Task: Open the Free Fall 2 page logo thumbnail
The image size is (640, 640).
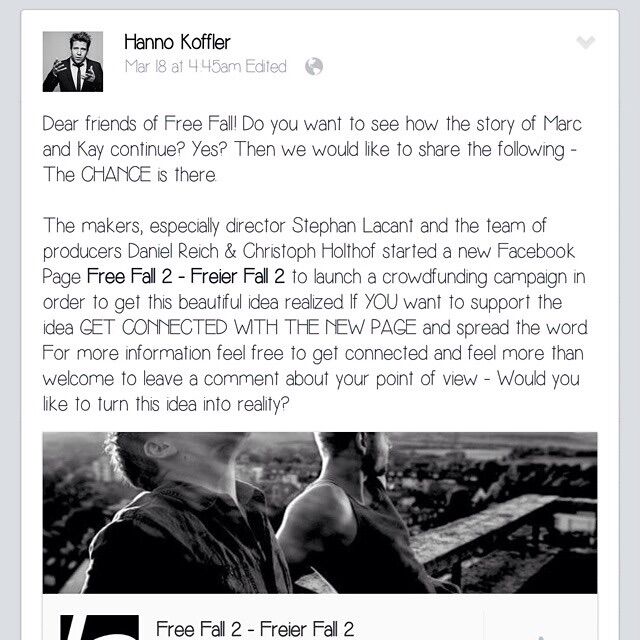Action: (99, 627)
